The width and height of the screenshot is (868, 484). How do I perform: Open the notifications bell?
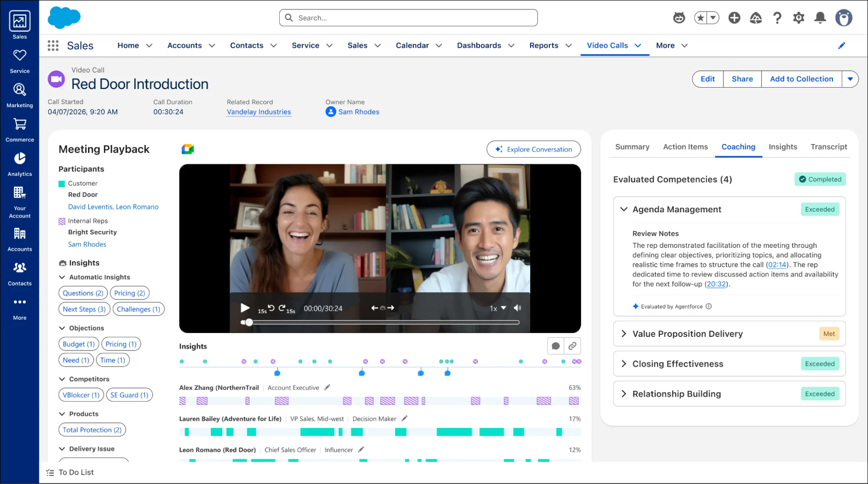point(820,18)
